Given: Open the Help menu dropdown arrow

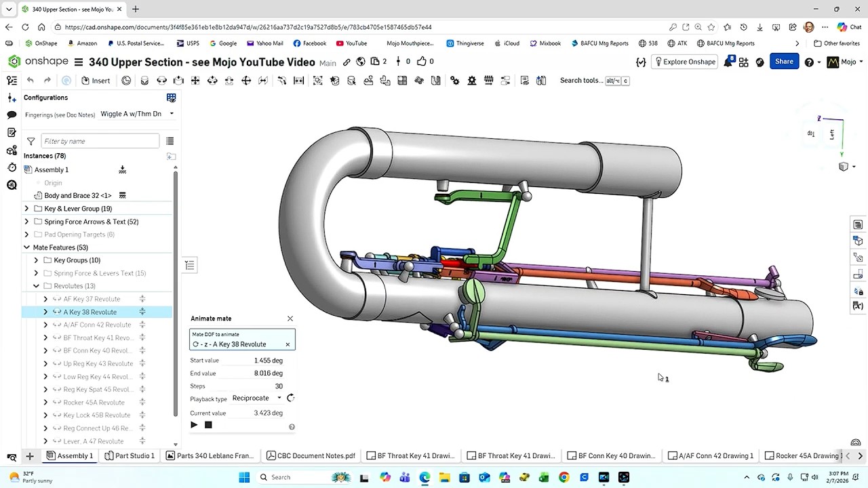Looking at the screenshot, I should coord(819,62).
